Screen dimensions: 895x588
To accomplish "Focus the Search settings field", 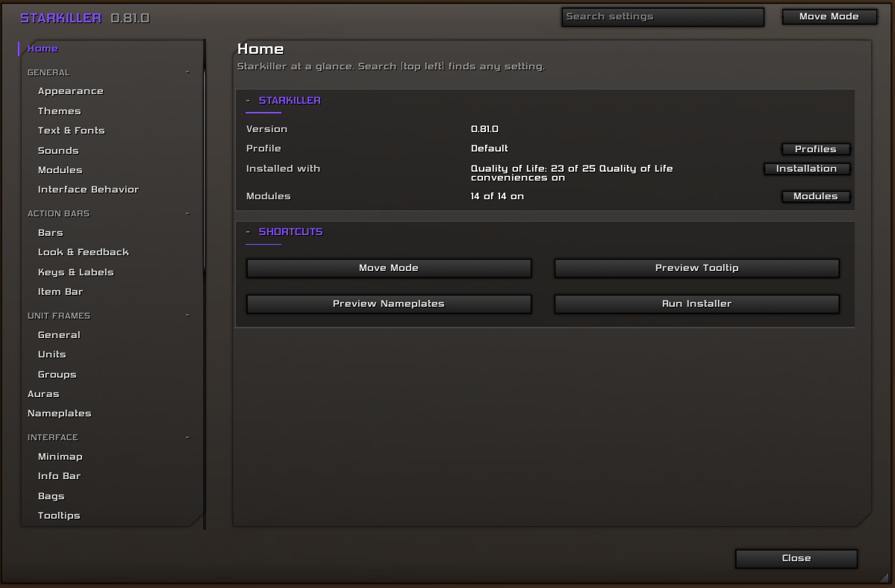I will 663,16.
